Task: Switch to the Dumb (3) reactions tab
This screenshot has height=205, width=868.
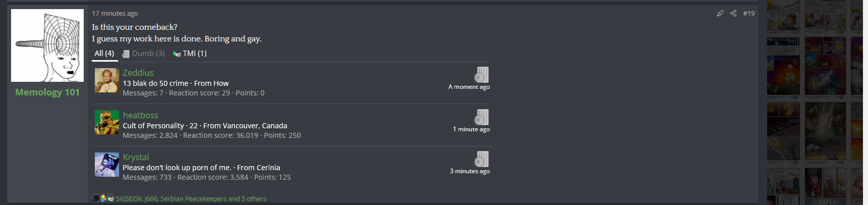Action: [x=144, y=54]
